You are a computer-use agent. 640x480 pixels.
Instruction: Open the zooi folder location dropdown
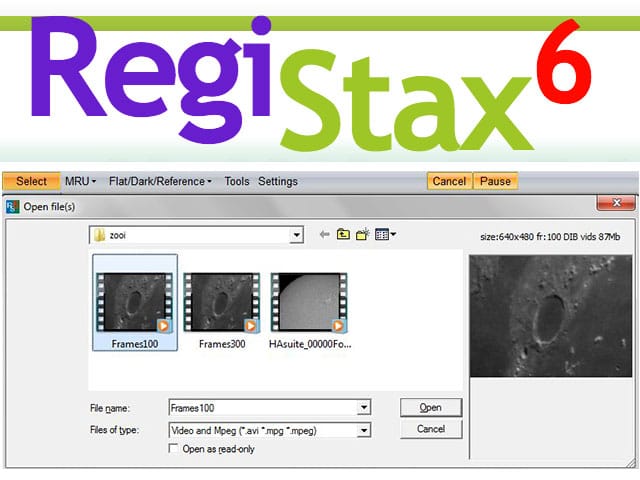(297, 235)
